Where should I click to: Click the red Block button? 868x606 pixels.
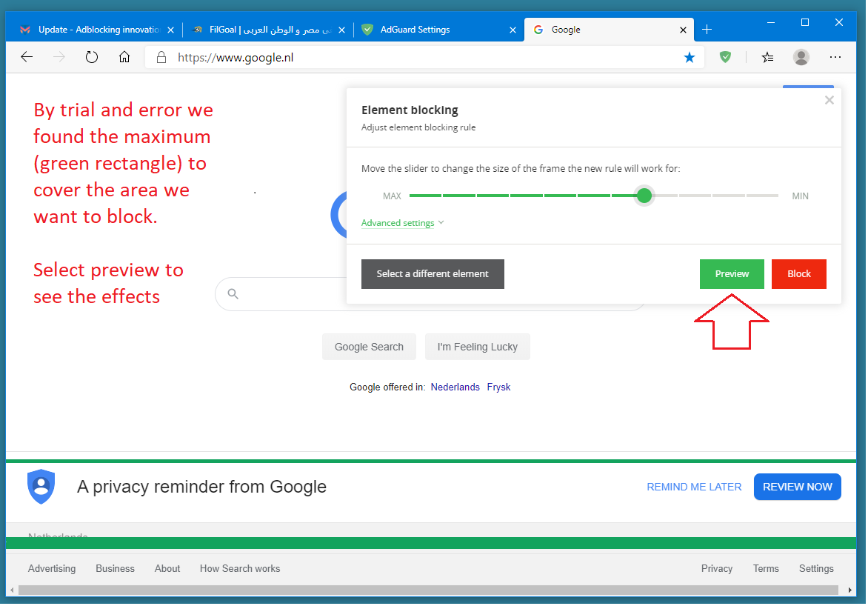click(798, 274)
